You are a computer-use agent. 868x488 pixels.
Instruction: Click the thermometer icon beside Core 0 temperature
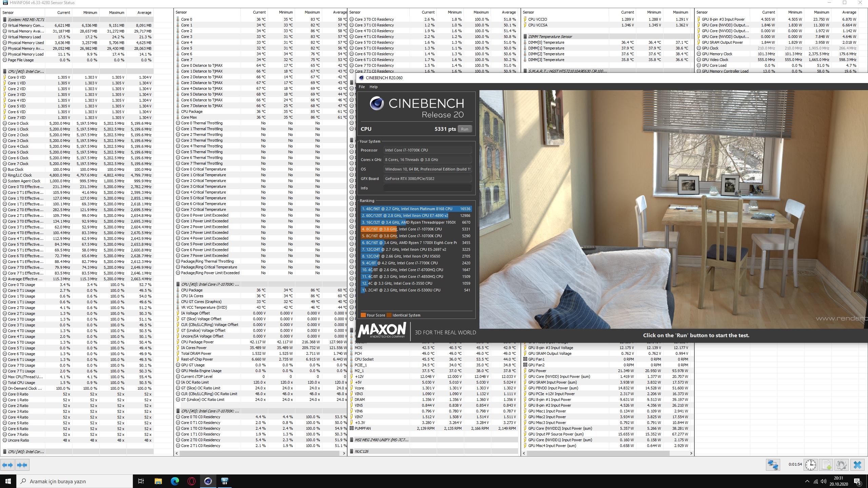tap(178, 19)
